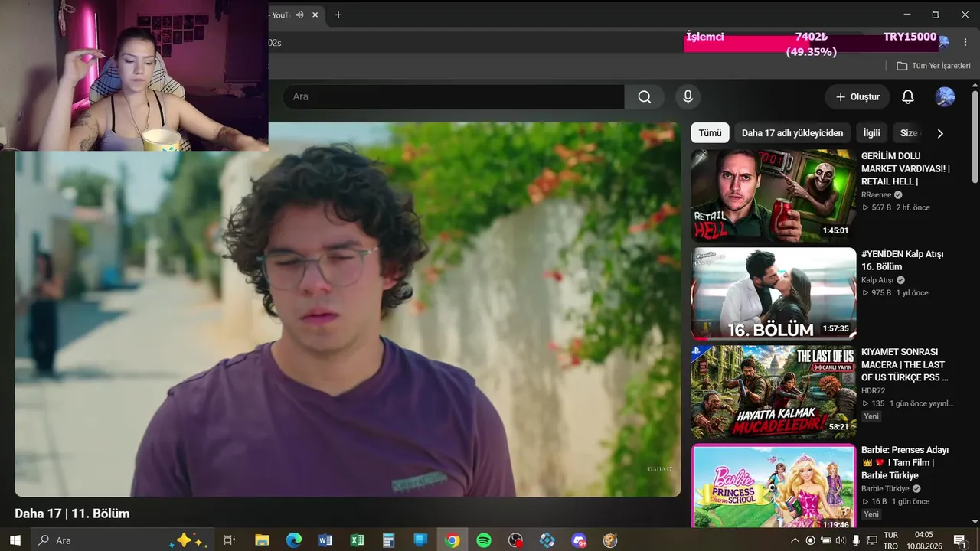Start voice search with the microphone icon

pyautogui.click(x=688, y=97)
